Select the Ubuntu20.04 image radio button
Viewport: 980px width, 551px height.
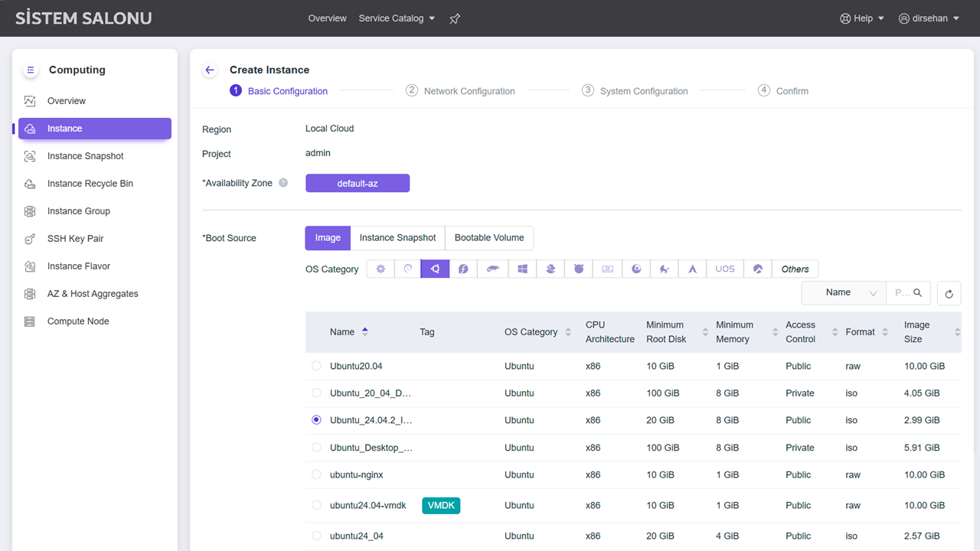(x=316, y=366)
